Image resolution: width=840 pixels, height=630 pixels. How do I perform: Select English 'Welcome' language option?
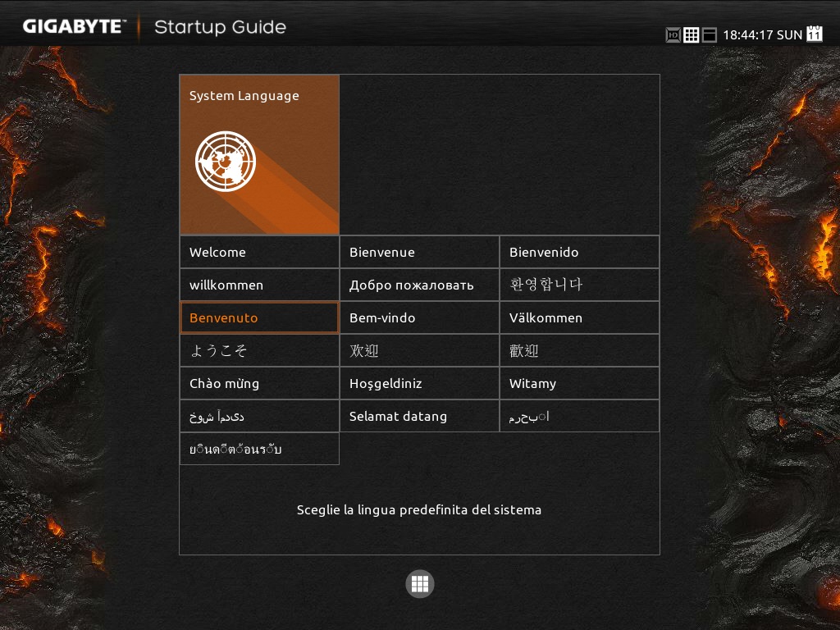tap(259, 252)
